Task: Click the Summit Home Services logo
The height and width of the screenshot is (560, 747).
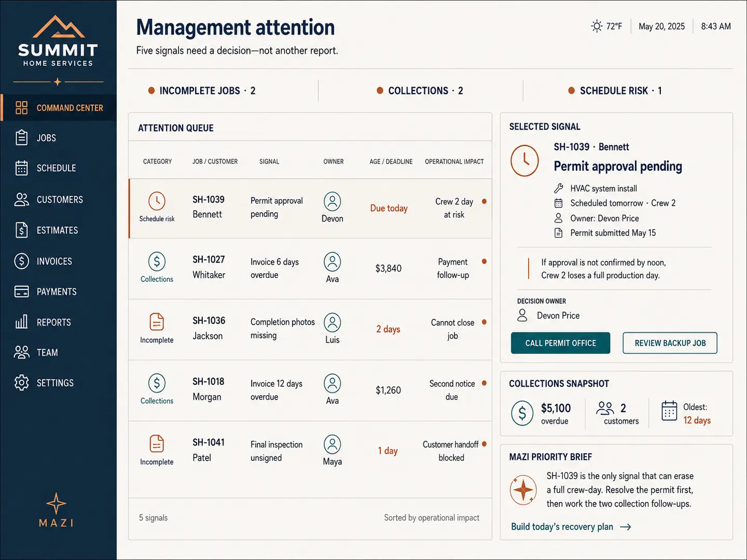Action: tap(58, 41)
